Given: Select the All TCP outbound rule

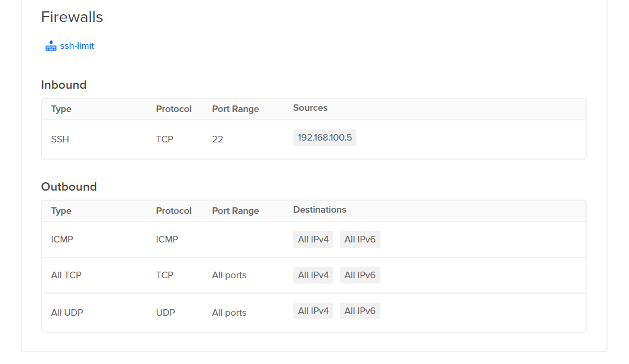Looking at the screenshot, I should click(66, 275).
